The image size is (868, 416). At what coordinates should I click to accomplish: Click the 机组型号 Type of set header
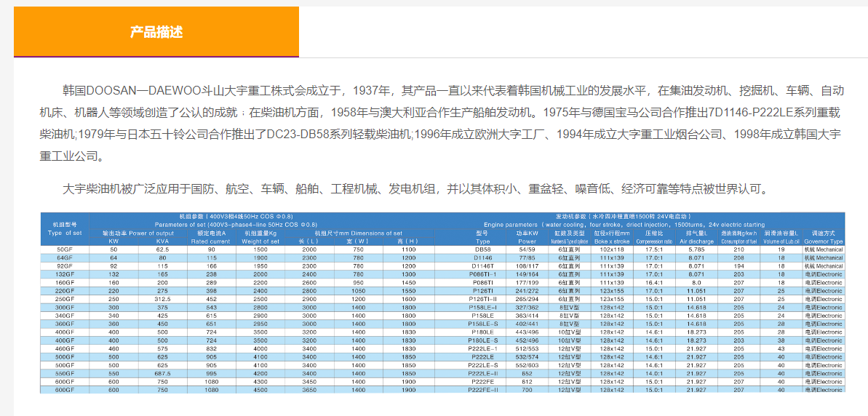click(x=65, y=228)
